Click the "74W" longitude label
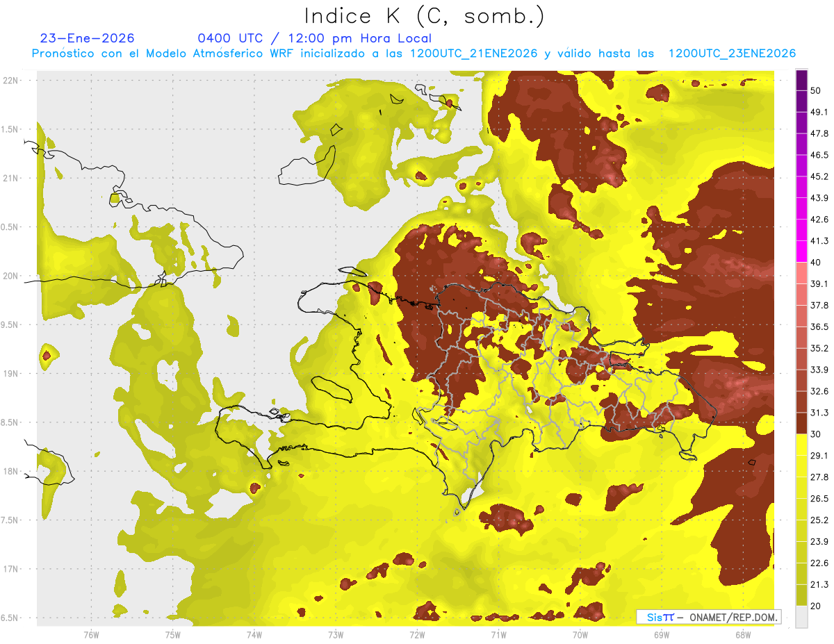The width and height of the screenshot is (834, 644). coord(254,635)
